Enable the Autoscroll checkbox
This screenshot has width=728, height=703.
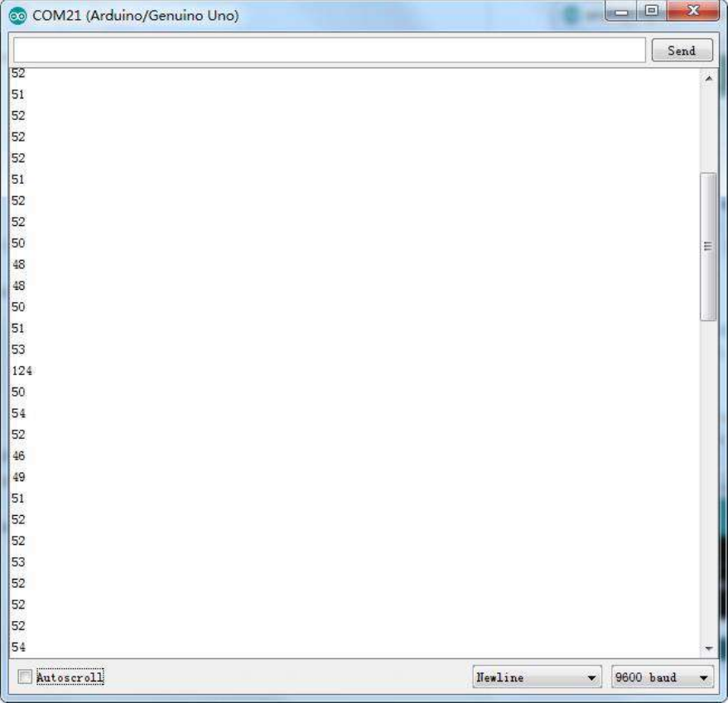tap(25, 677)
